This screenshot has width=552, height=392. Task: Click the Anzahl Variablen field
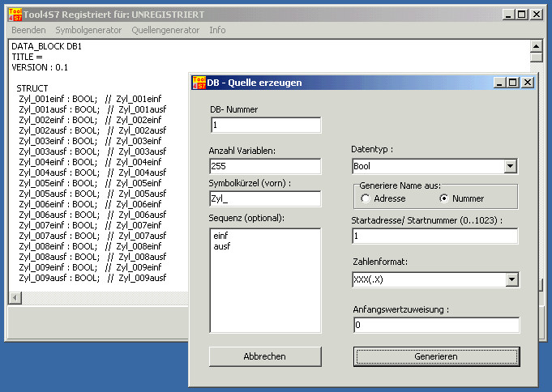pos(265,166)
